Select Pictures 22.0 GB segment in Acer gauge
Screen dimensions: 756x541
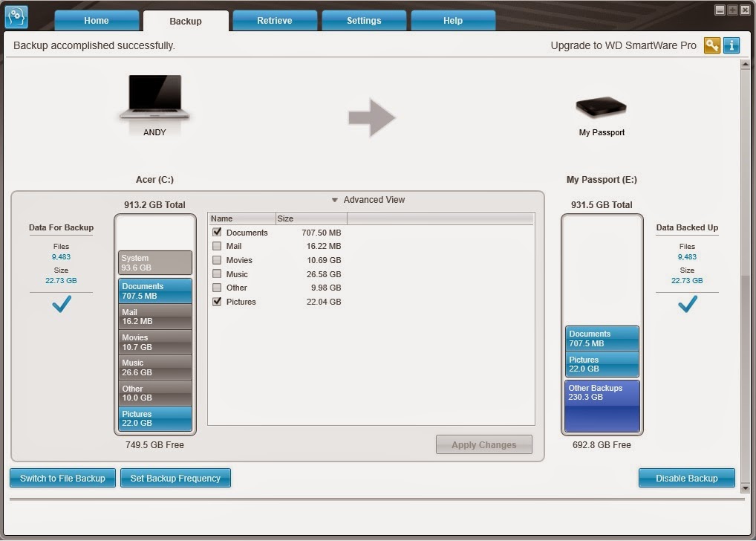coord(154,418)
